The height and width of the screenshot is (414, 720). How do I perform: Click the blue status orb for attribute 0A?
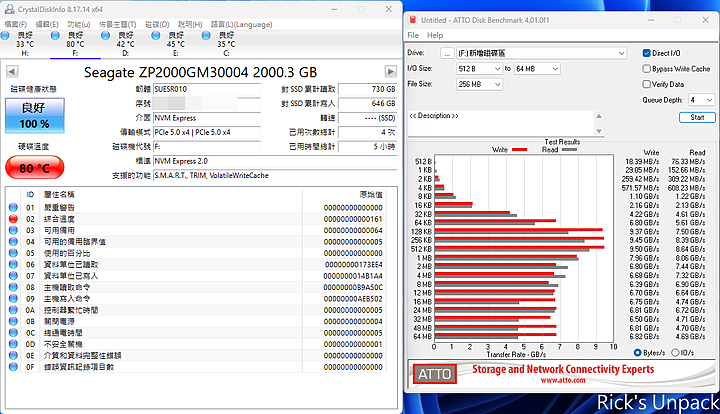click(x=13, y=310)
